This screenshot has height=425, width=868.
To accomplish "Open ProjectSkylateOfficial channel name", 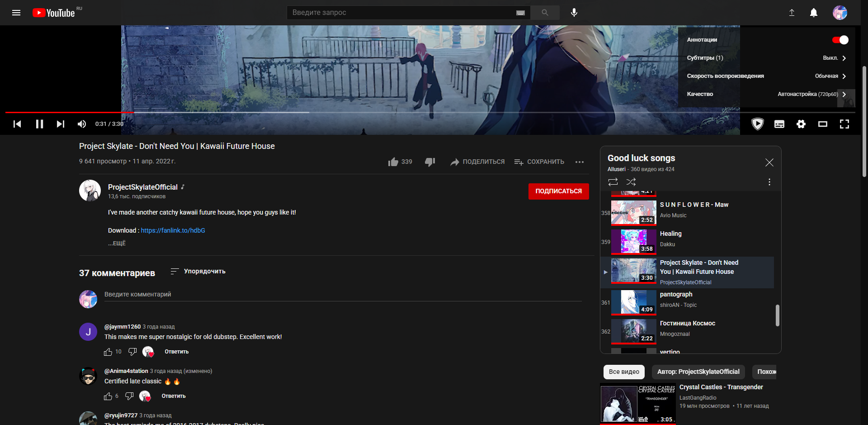I will (143, 187).
